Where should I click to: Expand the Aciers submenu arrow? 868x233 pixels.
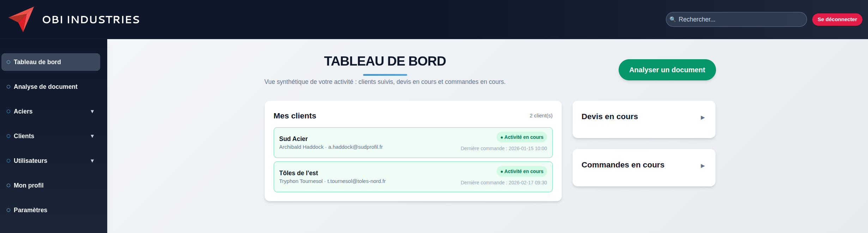(x=92, y=111)
